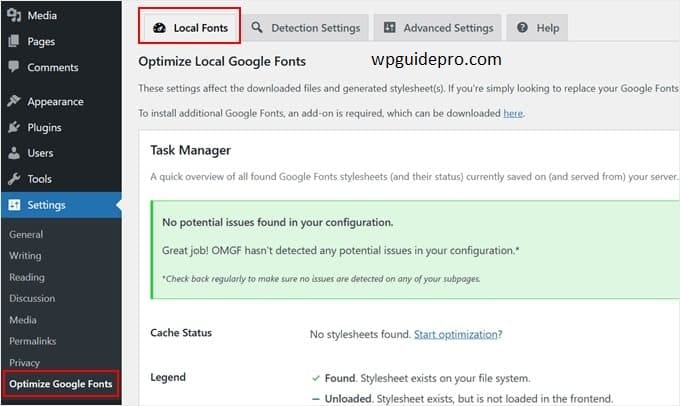Click the Settings sliders icon
Screen dimensions: 680x406
14,205
